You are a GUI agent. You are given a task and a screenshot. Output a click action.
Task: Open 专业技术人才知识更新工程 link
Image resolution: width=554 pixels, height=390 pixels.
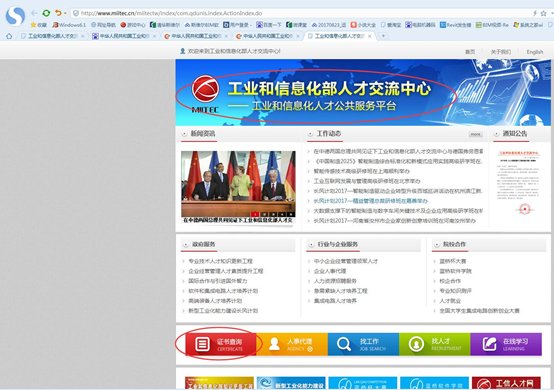(220, 261)
